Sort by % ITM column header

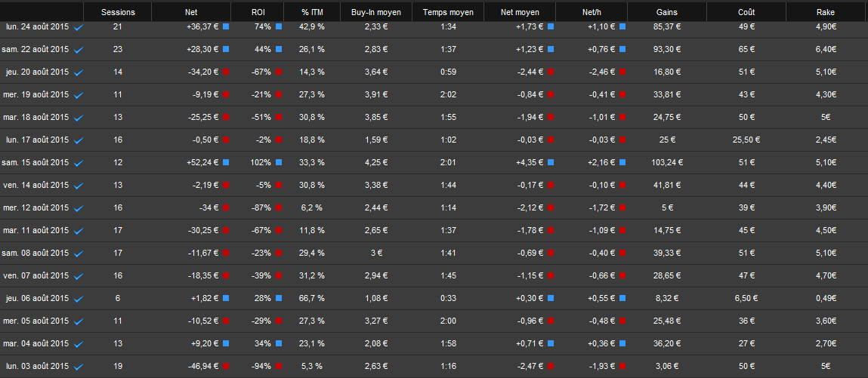click(313, 12)
